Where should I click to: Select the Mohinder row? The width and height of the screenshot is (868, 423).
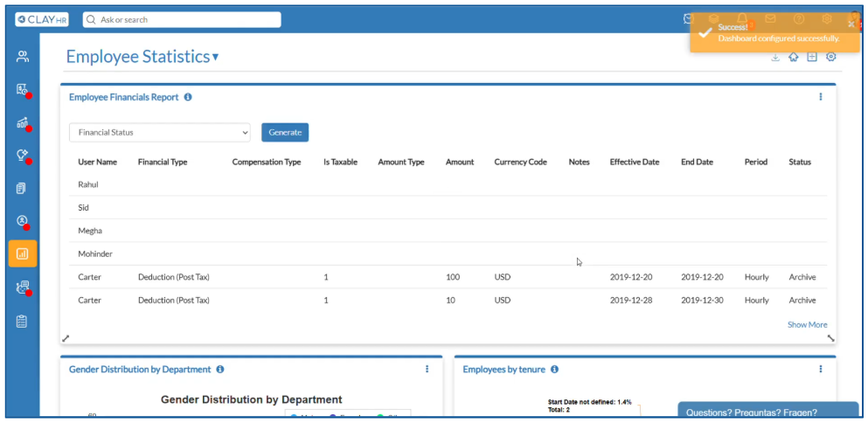(448, 253)
